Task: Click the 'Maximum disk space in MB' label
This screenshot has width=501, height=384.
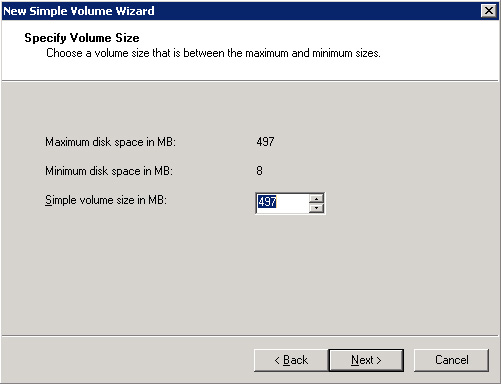Action: [110, 142]
